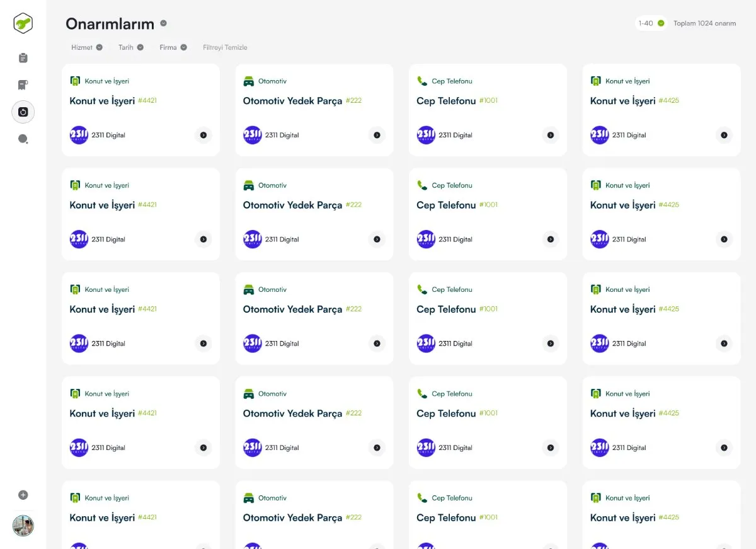Click 2311 Digital name on first-row #1001 card
Screen dimensions: 756x549
pos(455,135)
